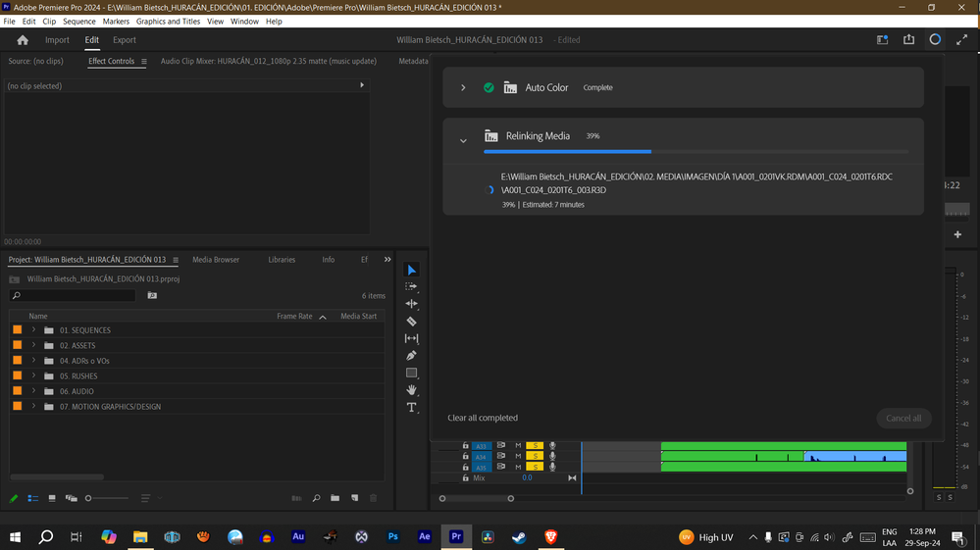Mute audio track A33
The height and width of the screenshot is (550, 980).
518,445
